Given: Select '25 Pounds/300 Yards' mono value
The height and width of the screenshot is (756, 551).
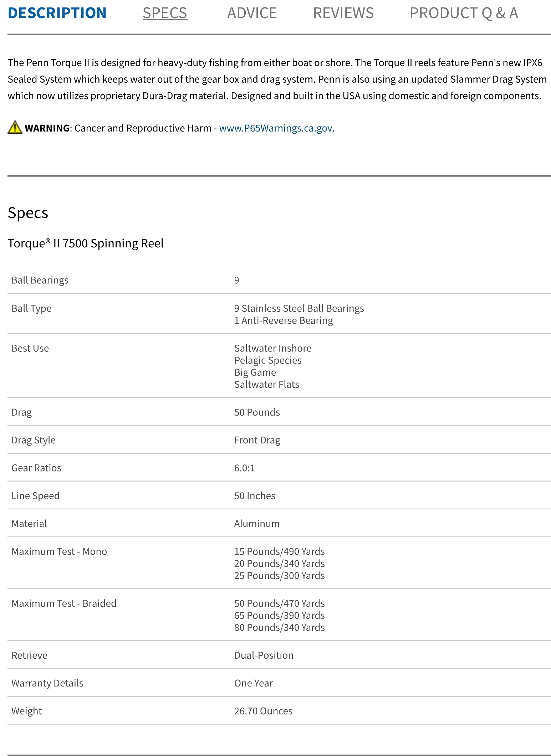Looking at the screenshot, I should (279, 576).
